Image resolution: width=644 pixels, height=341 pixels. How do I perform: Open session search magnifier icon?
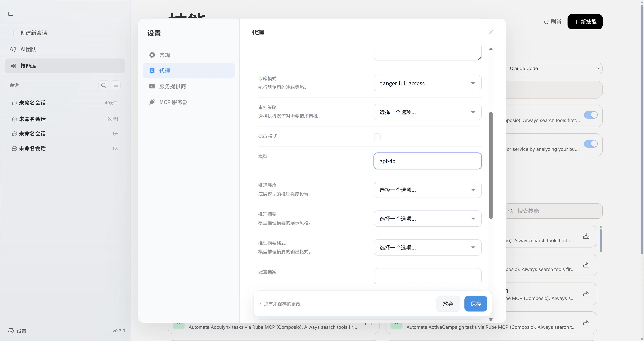coord(103,85)
